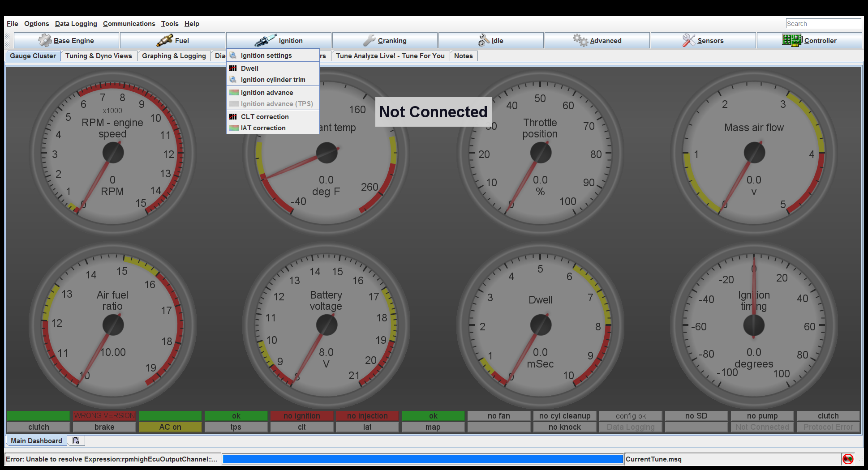Expand the Fuel dropdown button

(172, 40)
